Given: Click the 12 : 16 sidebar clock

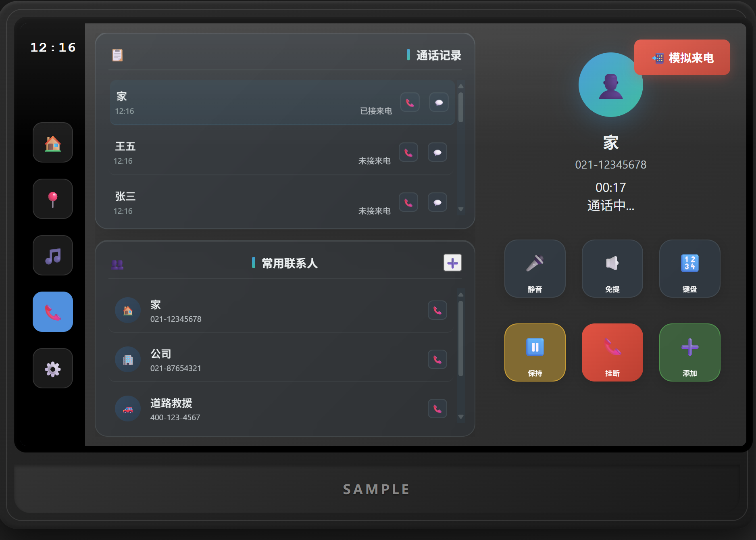Looking at the screenshot, I should (53, 47).
